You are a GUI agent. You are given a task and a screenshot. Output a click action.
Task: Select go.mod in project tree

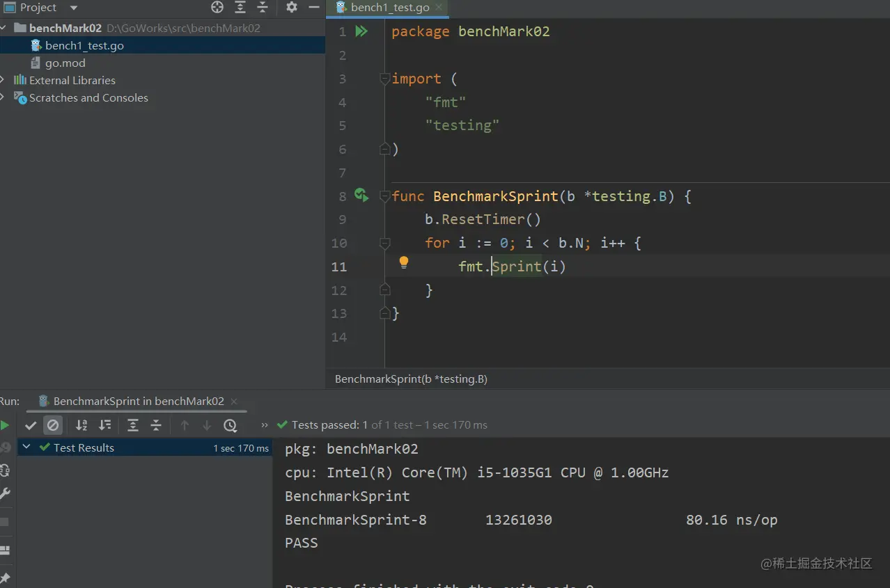point(65,63)
